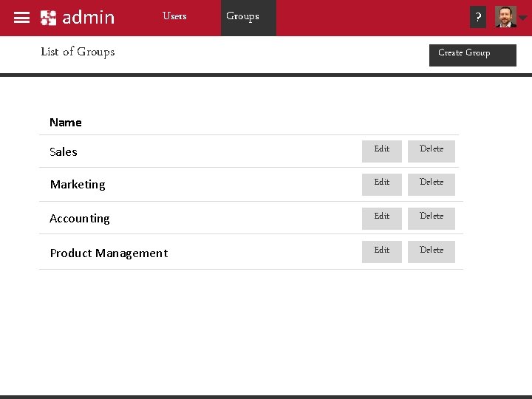Click the Name column header
The width and height of the screenshot is (532, 399).
point(66,123)
